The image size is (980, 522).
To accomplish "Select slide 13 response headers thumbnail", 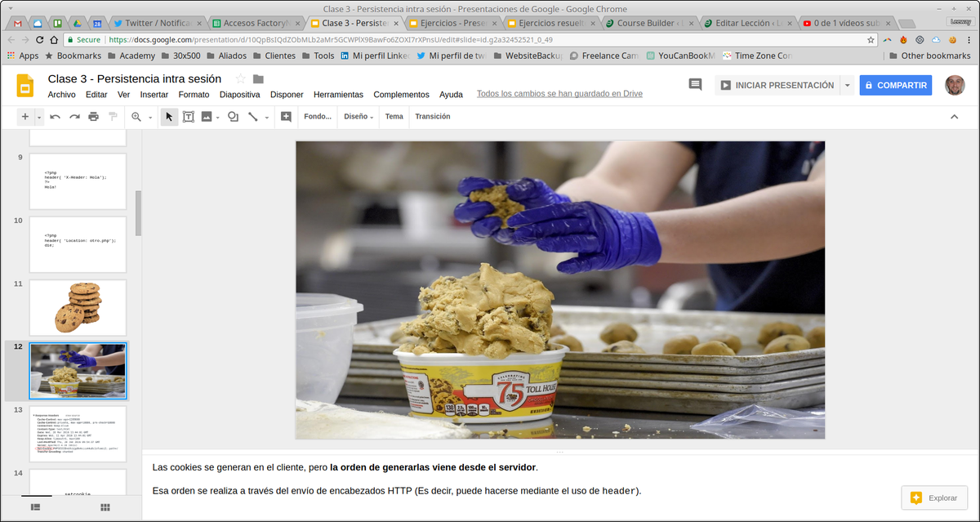I will point(78,434).
